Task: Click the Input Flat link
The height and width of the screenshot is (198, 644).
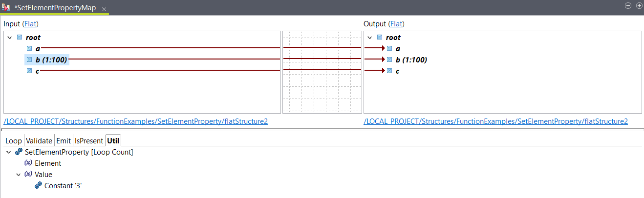Action: click(30, 23)
